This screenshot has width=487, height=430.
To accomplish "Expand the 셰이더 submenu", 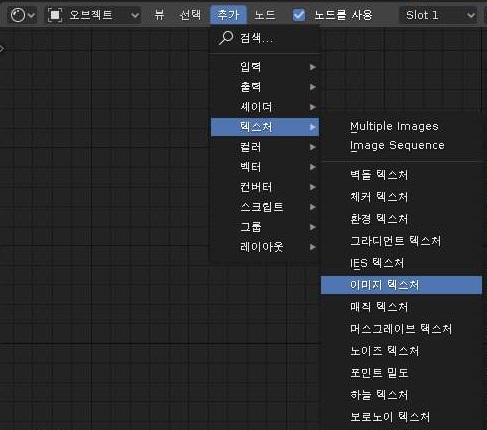I will 265,107.
